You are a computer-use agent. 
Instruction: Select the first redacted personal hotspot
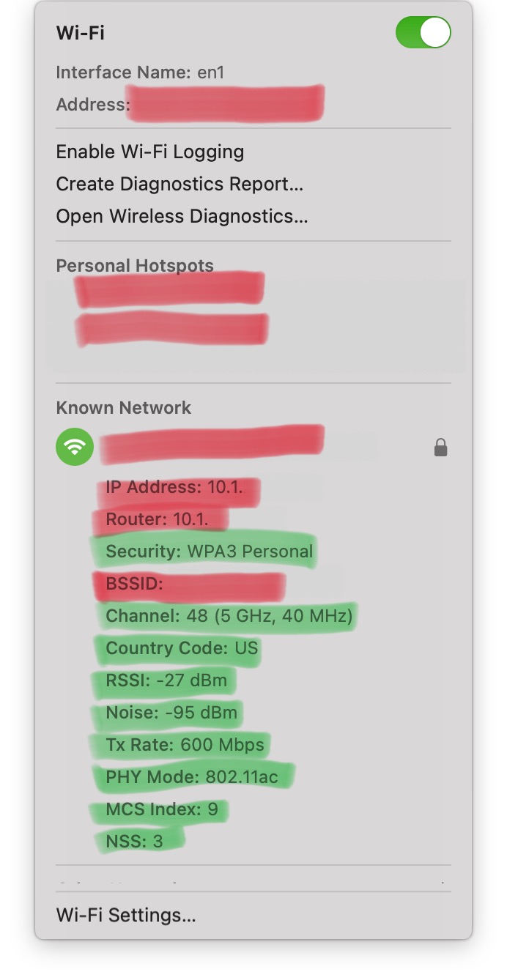click(x=169, y=289)
